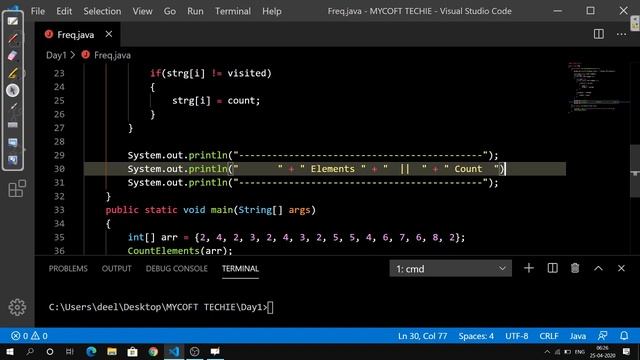
Task: Click 'strg[i] = count;' on line 25
Action: (216, 100)
